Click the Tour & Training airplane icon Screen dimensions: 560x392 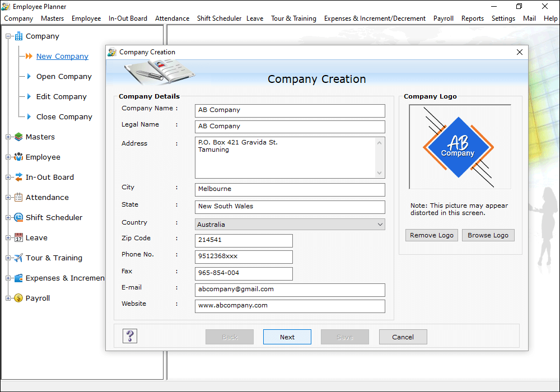click(x=18, y=258)
